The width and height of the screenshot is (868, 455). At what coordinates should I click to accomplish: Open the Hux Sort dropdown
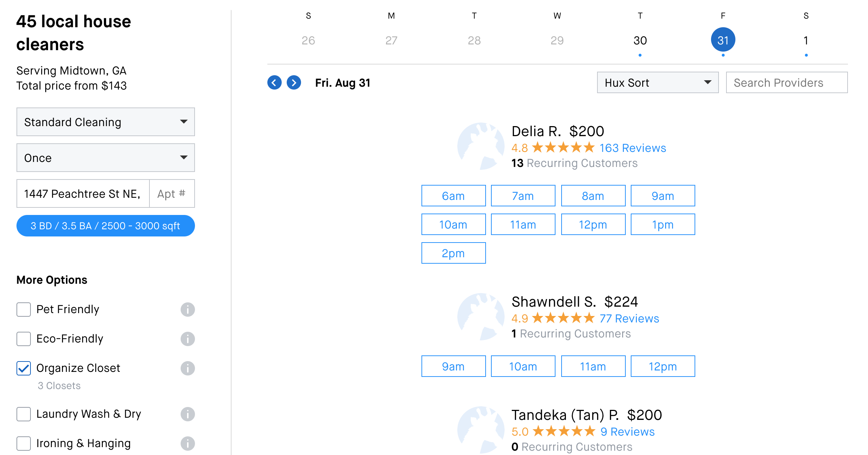point(657,83)
